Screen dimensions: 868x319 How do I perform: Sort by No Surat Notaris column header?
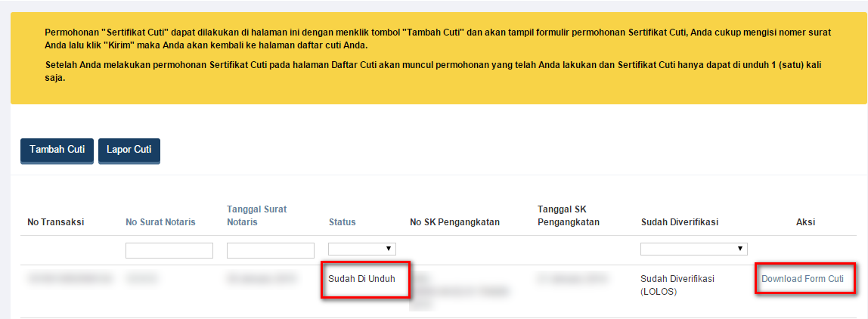160,222
